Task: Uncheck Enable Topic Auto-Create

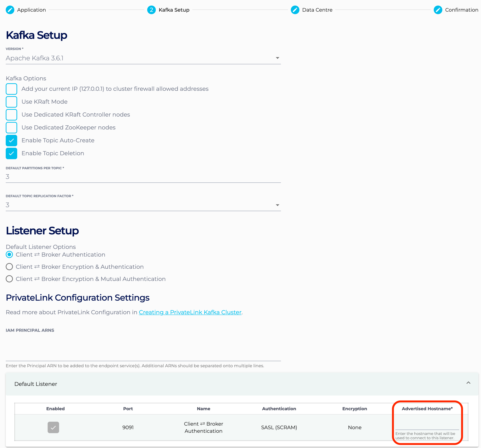Action: click(x=11, y=141)
